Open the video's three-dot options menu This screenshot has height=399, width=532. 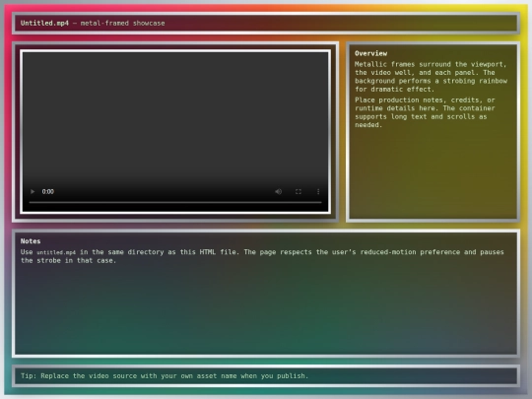[x=318, y=192]
